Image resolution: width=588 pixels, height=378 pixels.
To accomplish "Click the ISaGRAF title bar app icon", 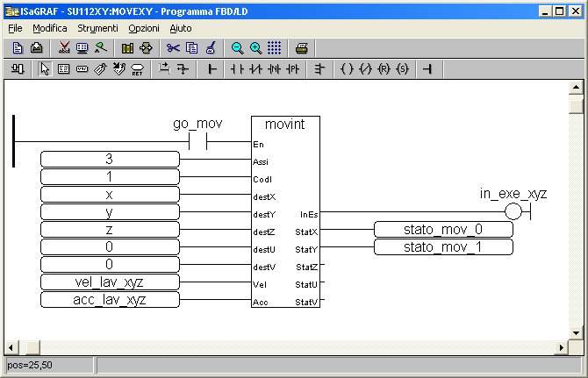I will tap(12, 11).
